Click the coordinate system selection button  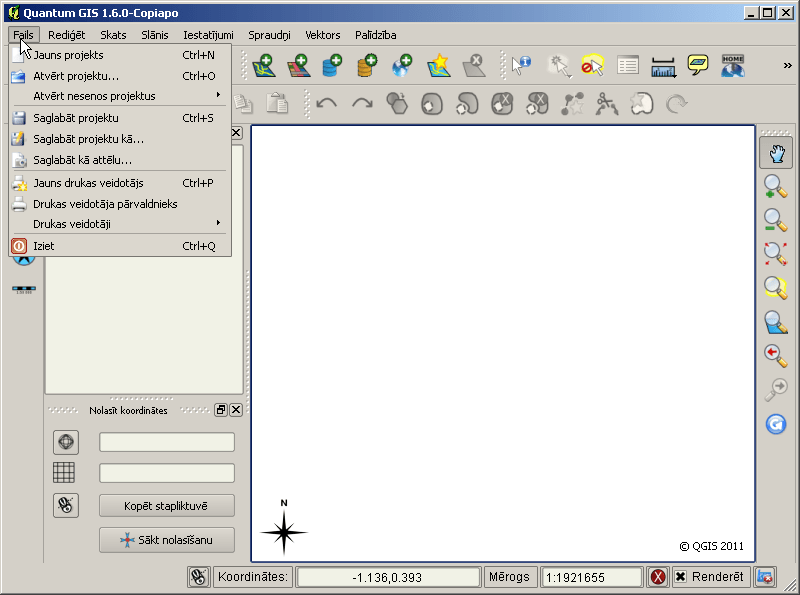(x=66, y=442)
